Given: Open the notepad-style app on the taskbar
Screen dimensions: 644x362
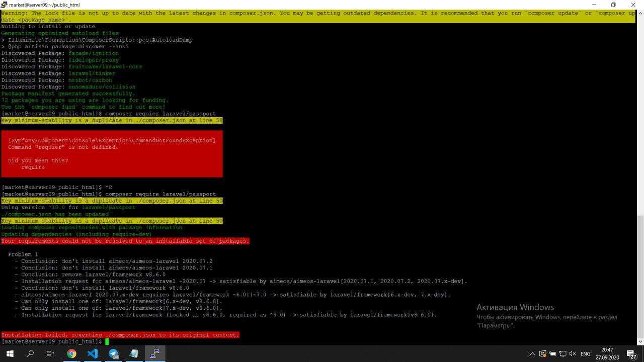Looking at the screenshot, I should (134, 354).
